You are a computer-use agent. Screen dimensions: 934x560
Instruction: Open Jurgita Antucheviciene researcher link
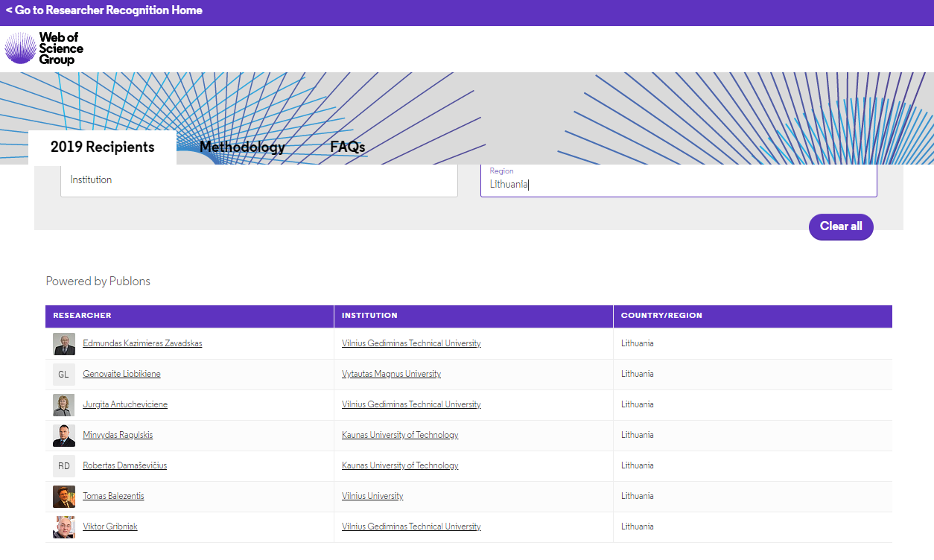click(x=125, y=404)
